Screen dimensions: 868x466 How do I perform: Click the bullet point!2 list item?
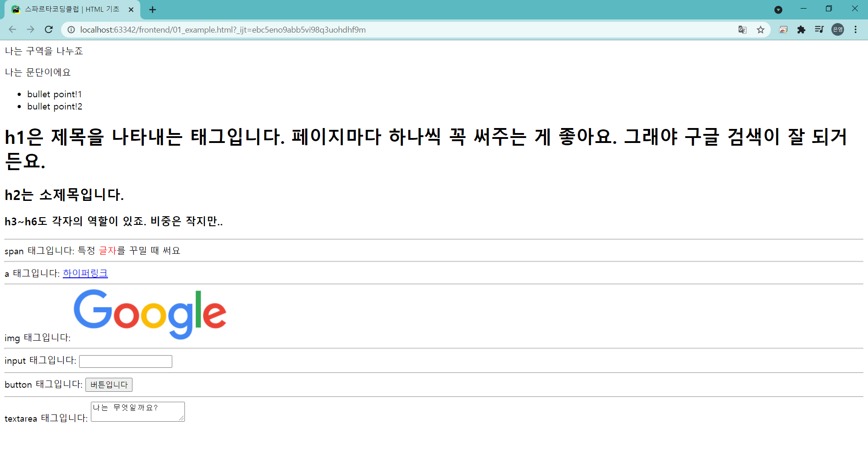click(55, 106)
